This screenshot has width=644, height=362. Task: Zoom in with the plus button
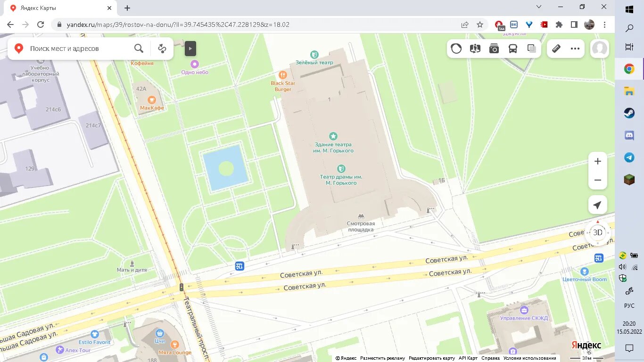(x=598, y=161)
